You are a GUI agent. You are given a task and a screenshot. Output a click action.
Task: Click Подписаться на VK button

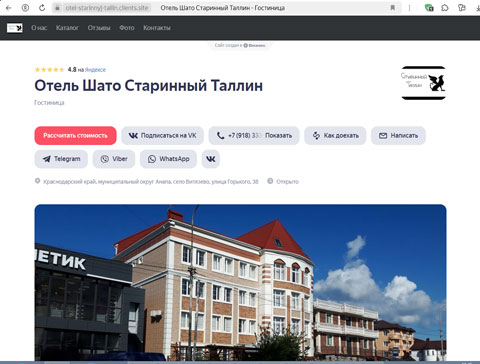pyautogui.click(x=162, y=136)
